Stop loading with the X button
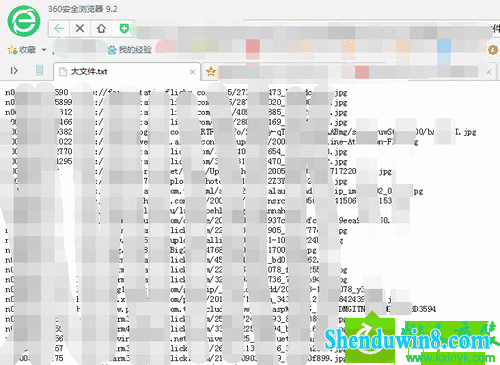 tap(80, 28)
